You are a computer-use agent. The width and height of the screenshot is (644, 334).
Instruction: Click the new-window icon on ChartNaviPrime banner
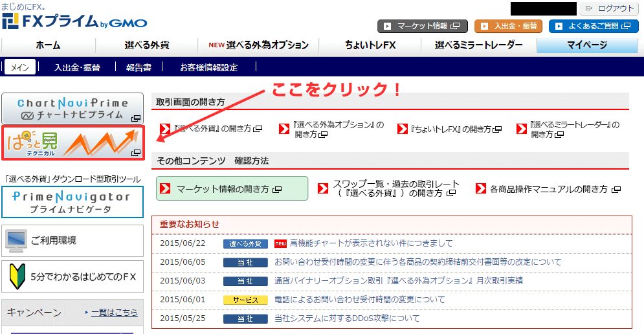[x=136, y=118]
